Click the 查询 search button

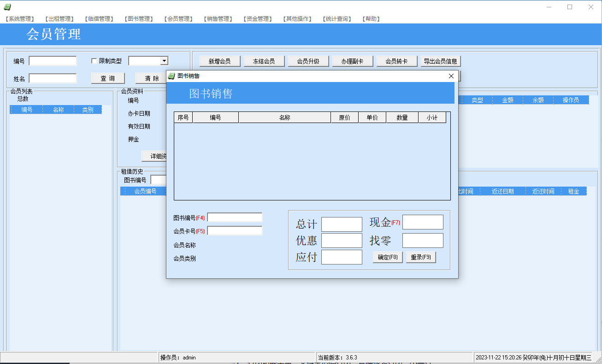click(108, 78)
